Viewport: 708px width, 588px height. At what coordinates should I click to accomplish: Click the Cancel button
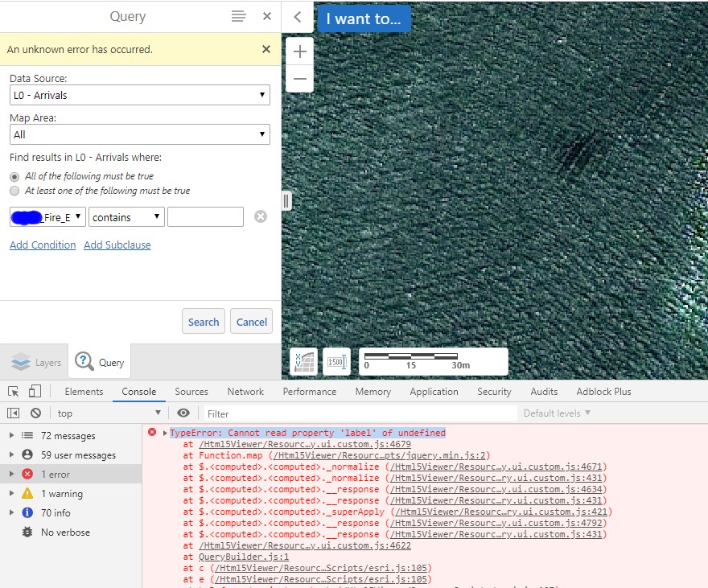click(252, 322)
